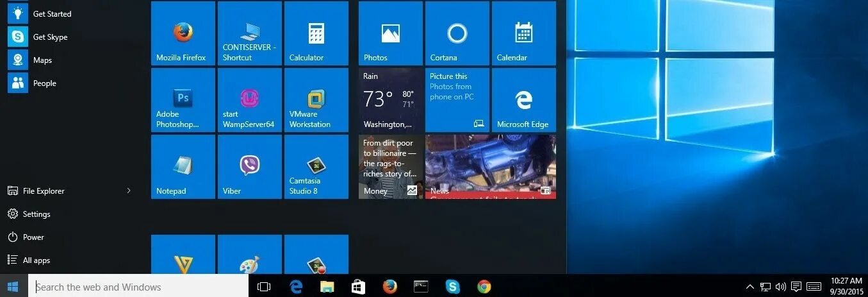Open the Notepad tile
The height and width of the screenshot is (297, 868).
[x=183, y=167]
